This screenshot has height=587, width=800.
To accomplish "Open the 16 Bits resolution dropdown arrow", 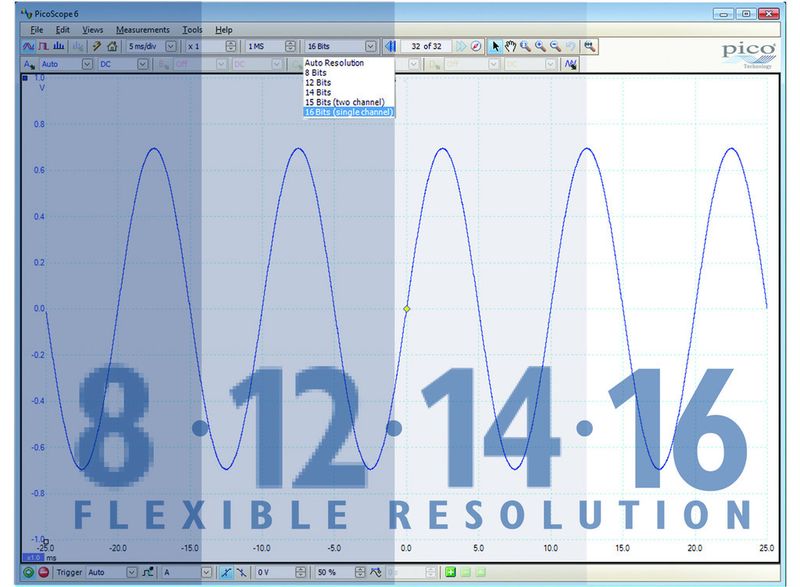I will [370, 46].
